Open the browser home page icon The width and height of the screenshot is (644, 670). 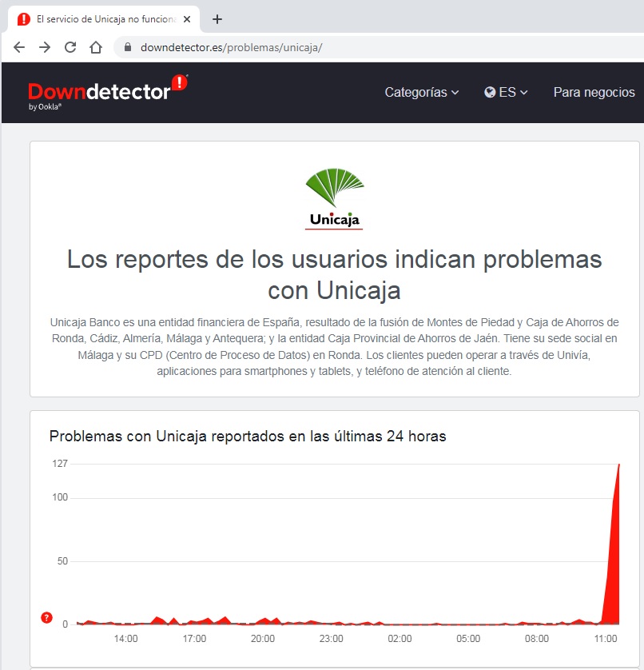click(96, 47)
